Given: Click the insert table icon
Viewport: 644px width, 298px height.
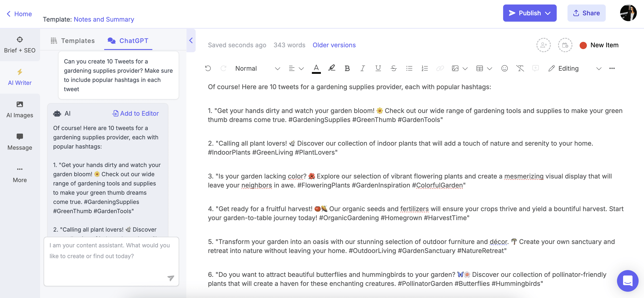Looking at the screenshot, I should point(480,68).
